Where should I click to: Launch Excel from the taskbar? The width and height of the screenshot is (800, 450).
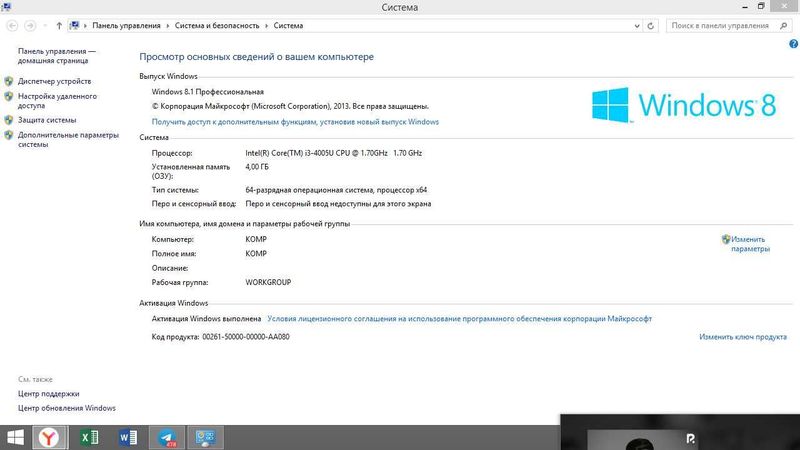coord(90,437)
